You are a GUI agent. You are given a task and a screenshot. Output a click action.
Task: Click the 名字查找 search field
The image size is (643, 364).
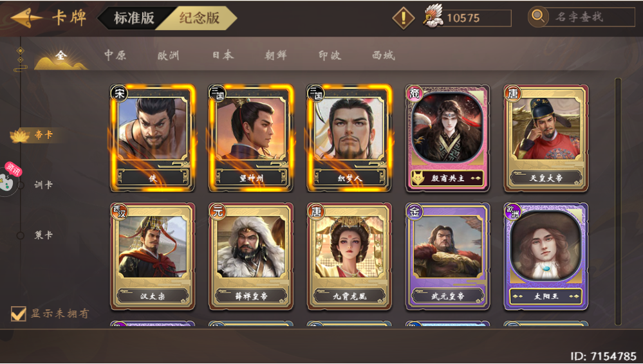(590, 17)
